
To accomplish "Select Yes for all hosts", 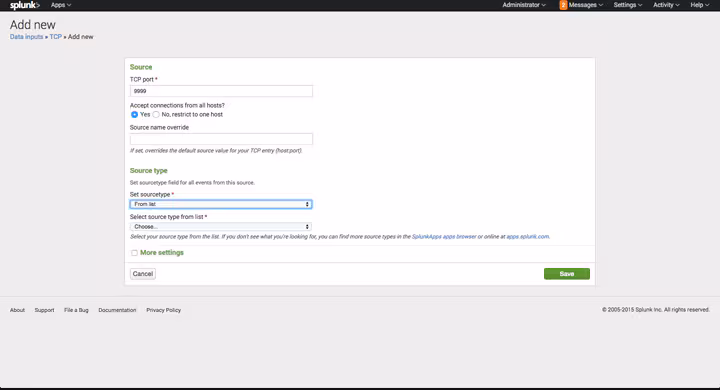I will 134,114.
